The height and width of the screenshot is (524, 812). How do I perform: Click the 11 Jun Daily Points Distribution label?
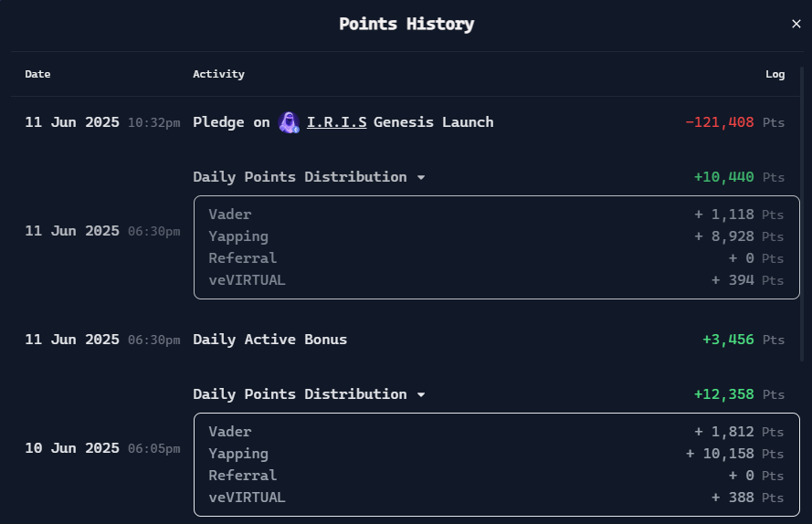click(x=300, y=177)
